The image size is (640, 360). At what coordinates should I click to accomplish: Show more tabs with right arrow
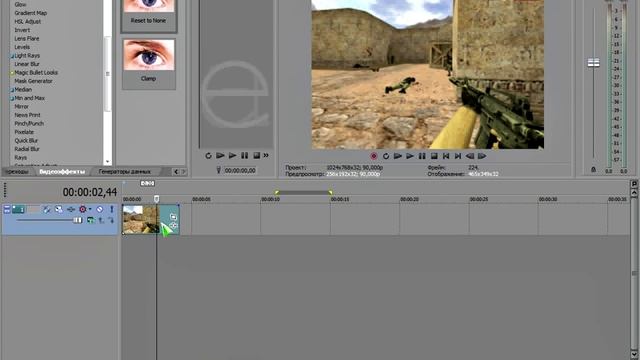184,172
